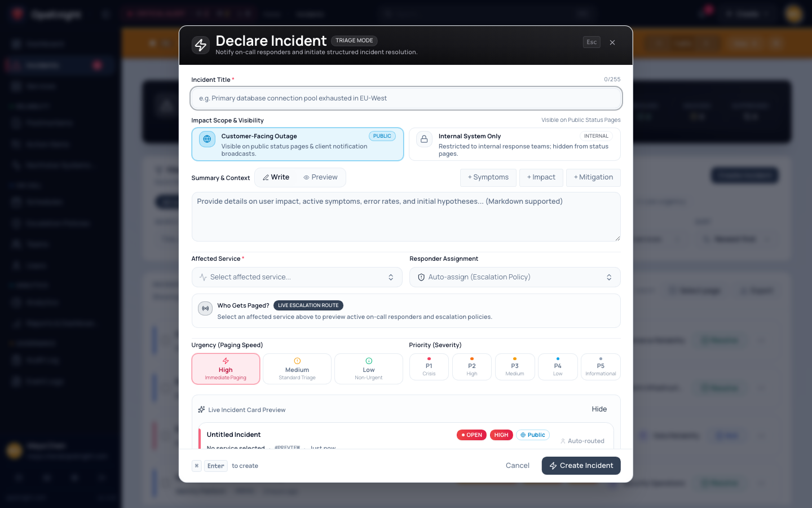Set urgency to Medium Standard Triage

pos(297,369)
